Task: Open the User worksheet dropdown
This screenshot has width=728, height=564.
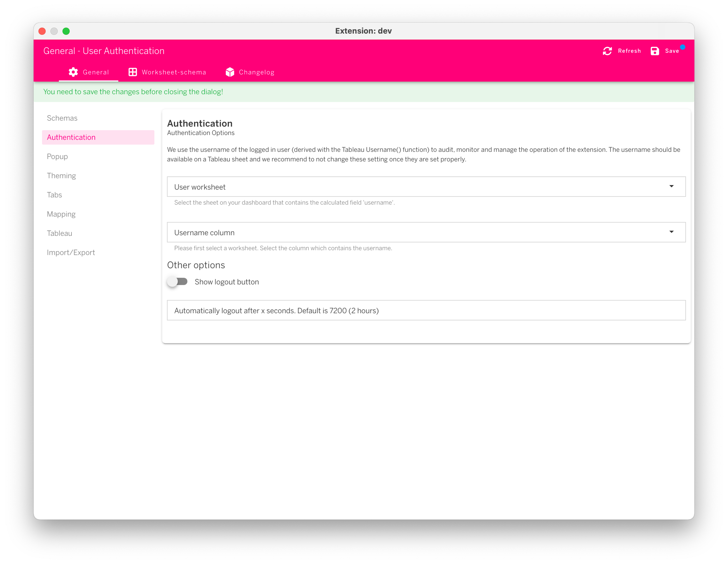Action: pos(426,187)
